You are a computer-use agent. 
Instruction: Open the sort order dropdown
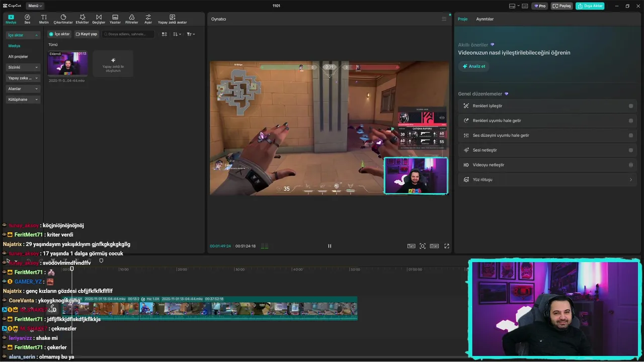[177, 34]
